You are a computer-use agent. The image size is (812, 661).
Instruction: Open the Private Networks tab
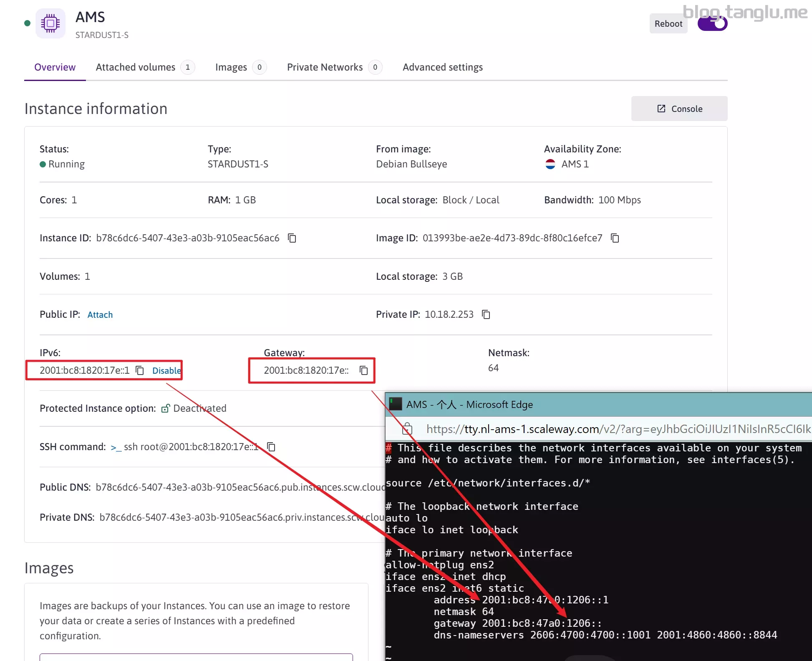click(x=325, y=67)
